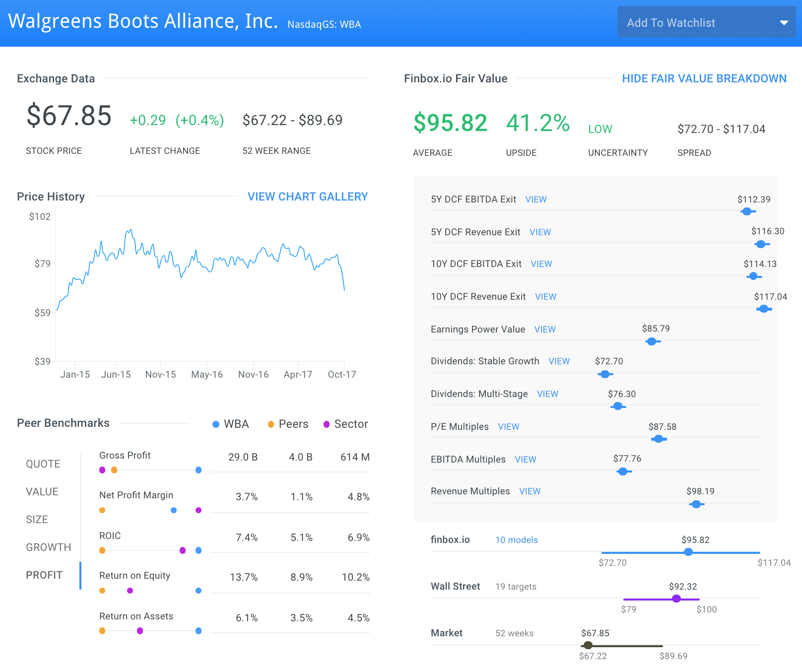Click the Gross Profit 29.0 B value

click(x=243, y=457)
